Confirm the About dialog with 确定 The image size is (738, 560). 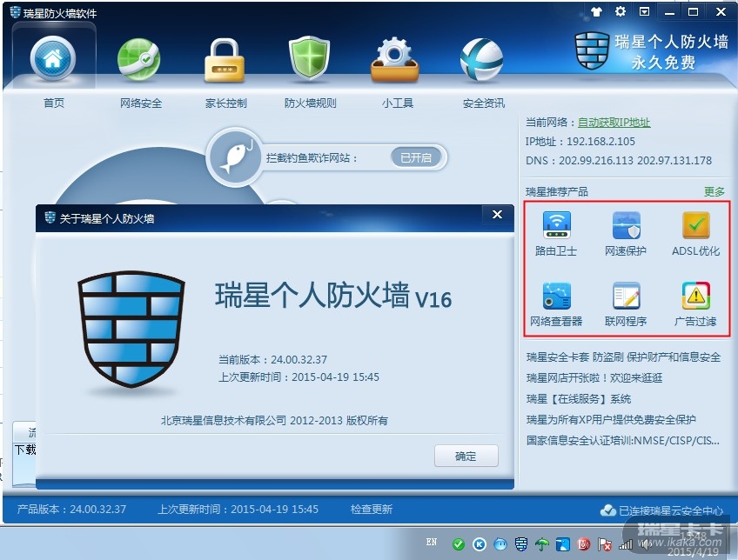click(466, 457)
